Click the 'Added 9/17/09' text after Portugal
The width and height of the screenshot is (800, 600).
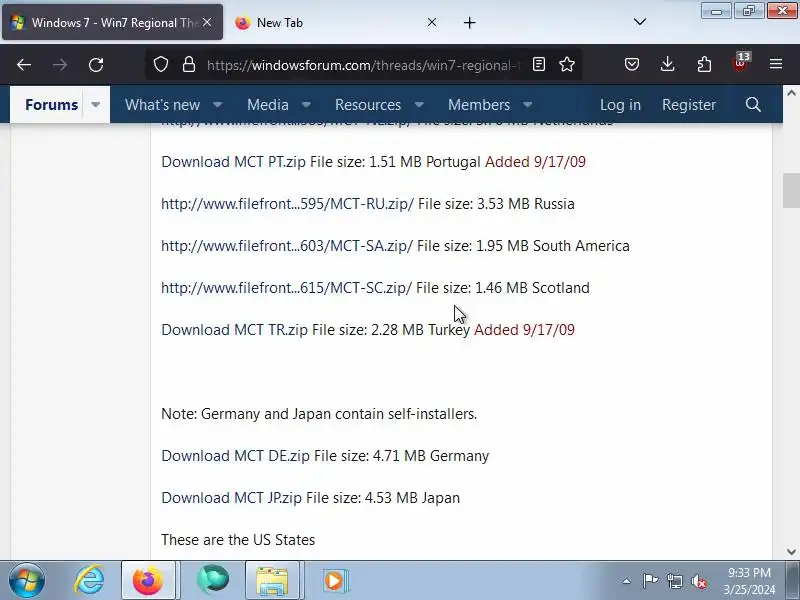(x=535, y=162)
